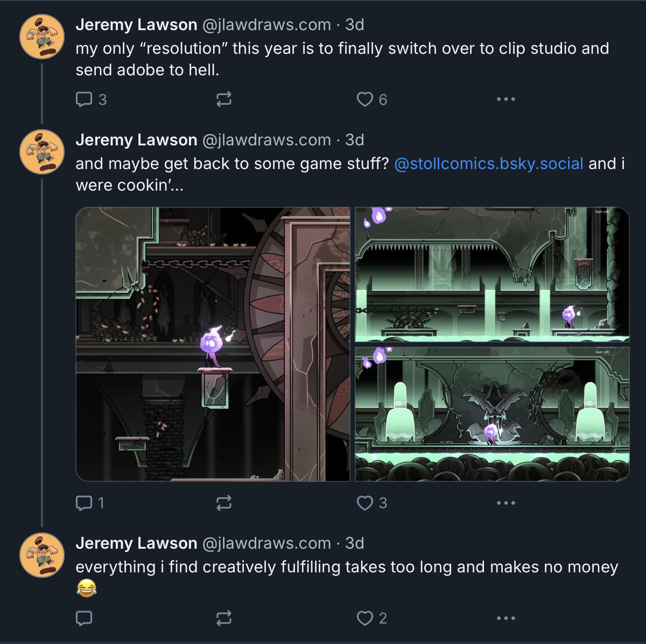
Task: Reply to the game screenshots post
Action: 85,503
